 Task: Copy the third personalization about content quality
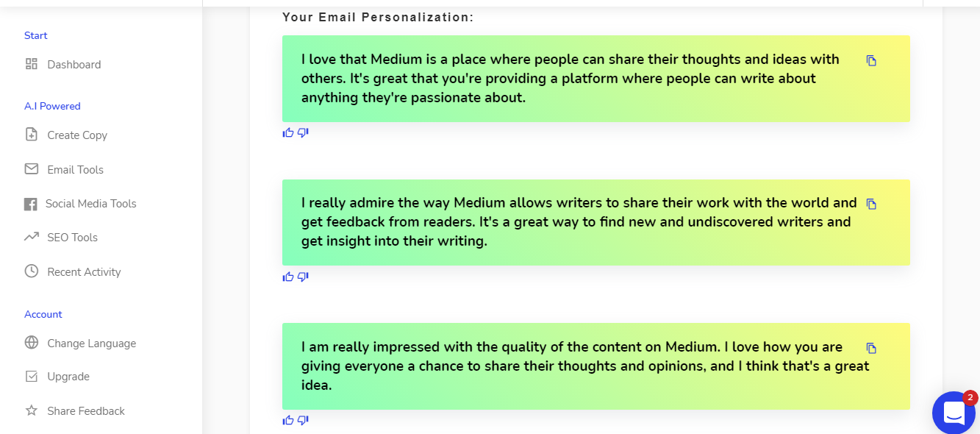[871, 349]
